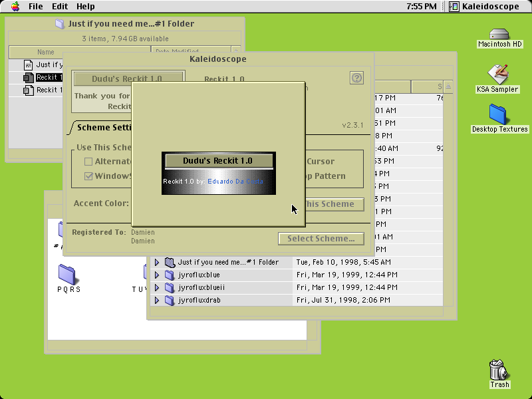Screen dimensions: 532x399
Task: Expand the jyrofluxdrab folder row
Action: click(157, 301)
